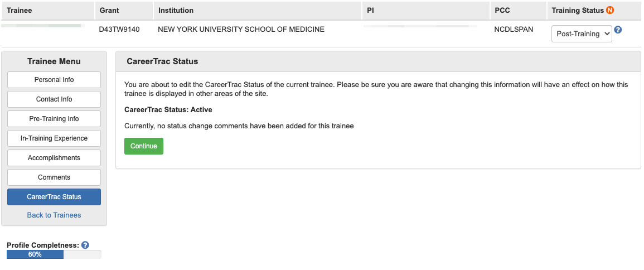Click the orange N icon beside Training Status
The height and width of the screenshot is (270, 644).
click(610, 11)
